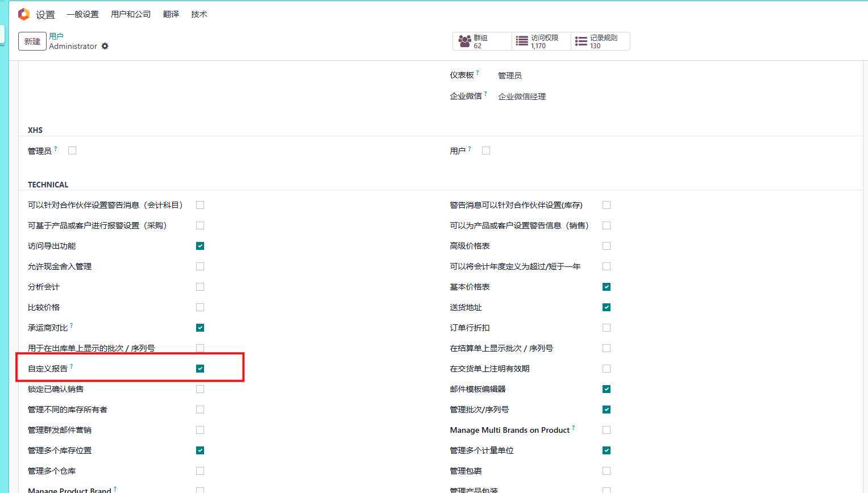
Task: Enable 锁定已确认销售 checkbox
Action: click(200, 389)
